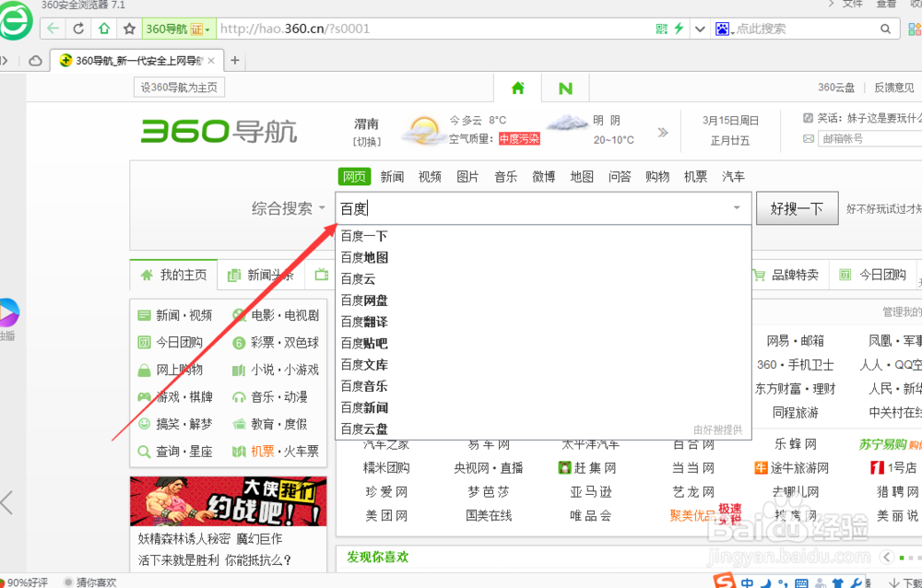Click Sogou input method S icon

(725, 581)
